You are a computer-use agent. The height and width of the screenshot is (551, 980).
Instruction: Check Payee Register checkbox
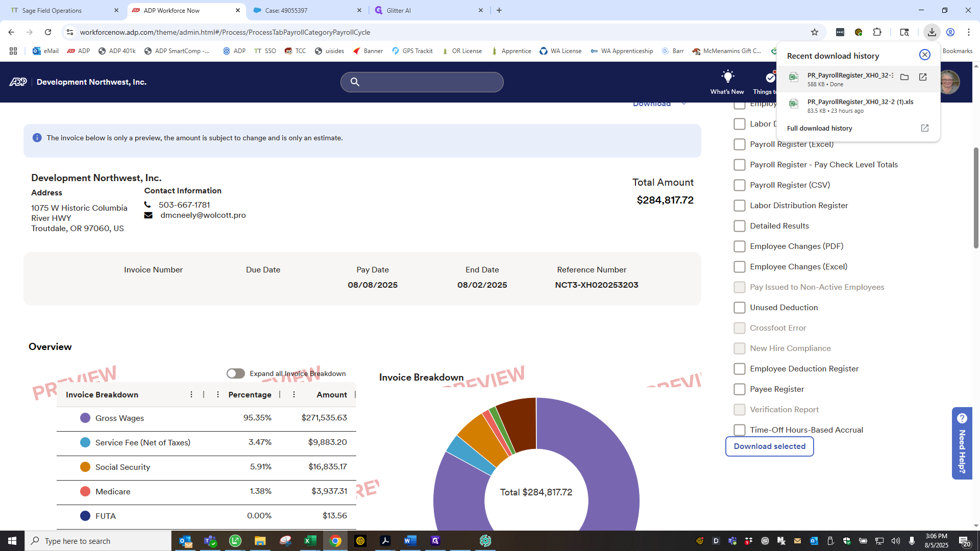(739, 389)
